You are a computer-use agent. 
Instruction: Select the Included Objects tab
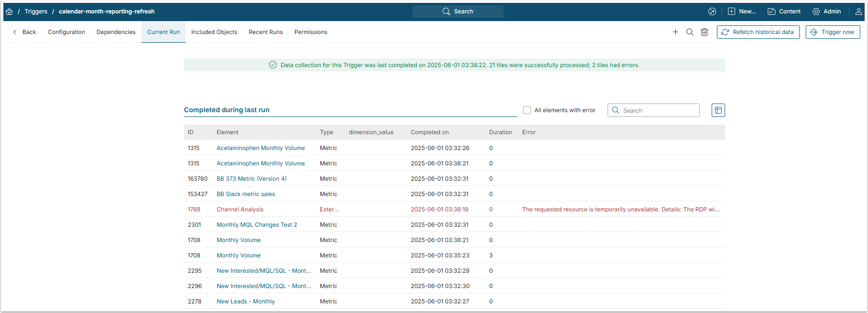214,32
